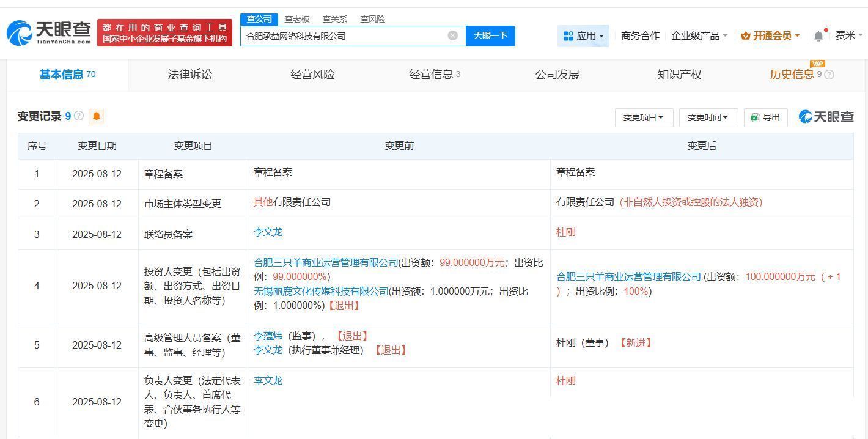Screen dimensions: 868x439
Task: Switch to the 知识产权 tab
Action: click(679, 75)
